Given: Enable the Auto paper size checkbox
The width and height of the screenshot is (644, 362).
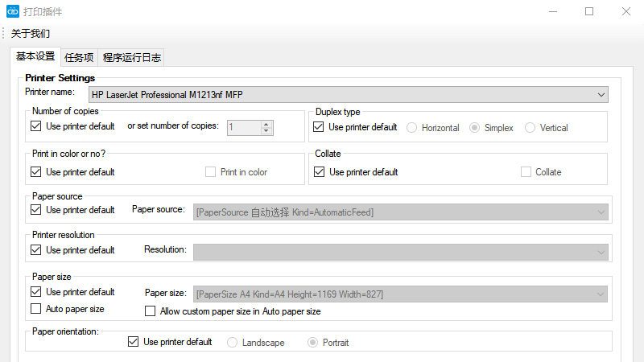Looking at the screenshot, I should [35, 309].
